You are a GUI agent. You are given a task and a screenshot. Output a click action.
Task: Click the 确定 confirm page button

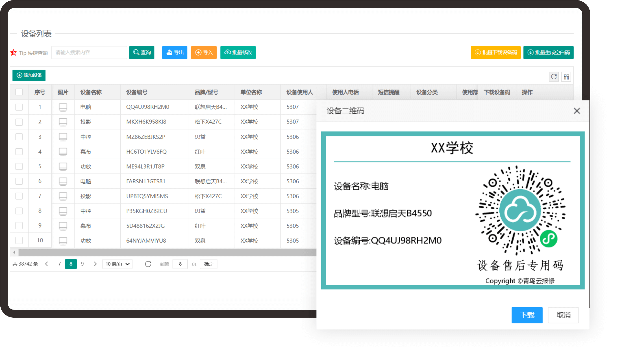tap(209, 264)
